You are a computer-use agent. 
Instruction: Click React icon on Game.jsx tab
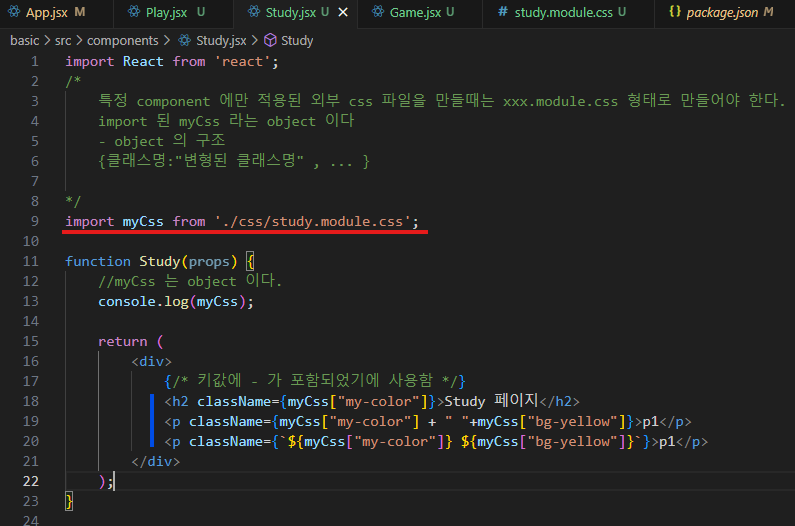[x=378, y=11]
